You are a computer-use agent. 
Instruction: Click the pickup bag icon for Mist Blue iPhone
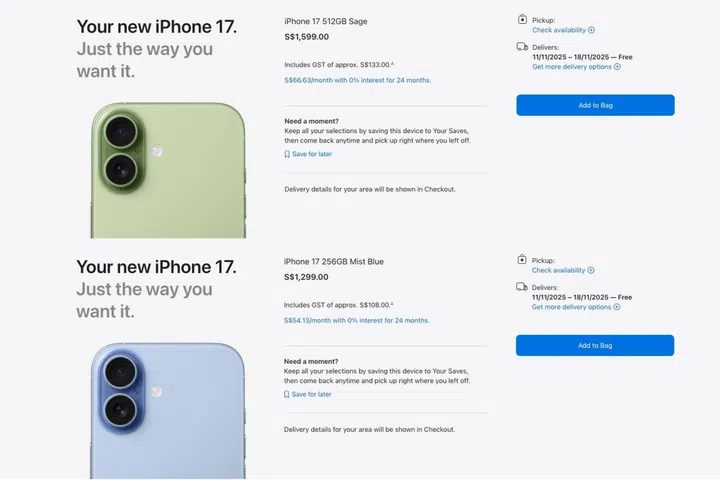coord(522,260)
